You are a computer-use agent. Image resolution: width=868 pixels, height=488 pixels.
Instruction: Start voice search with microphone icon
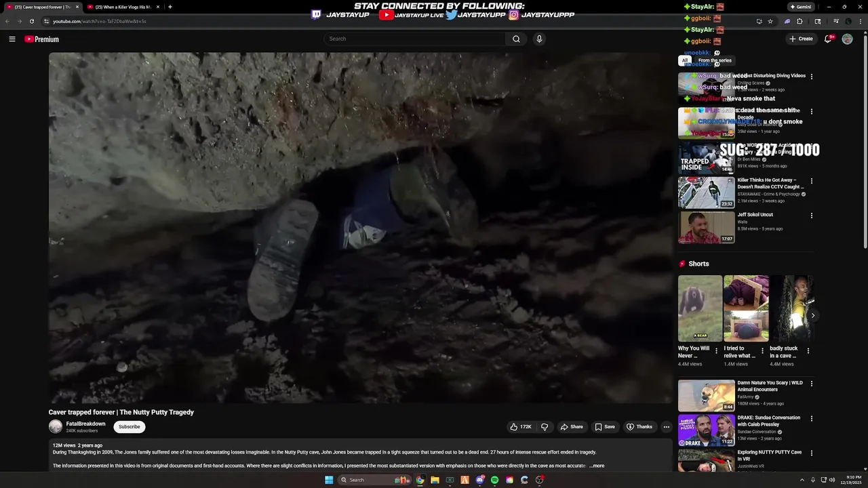[539, 39]
